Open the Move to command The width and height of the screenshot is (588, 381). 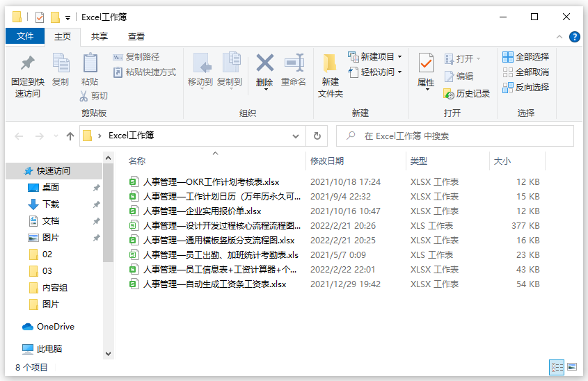coord(200,70)
